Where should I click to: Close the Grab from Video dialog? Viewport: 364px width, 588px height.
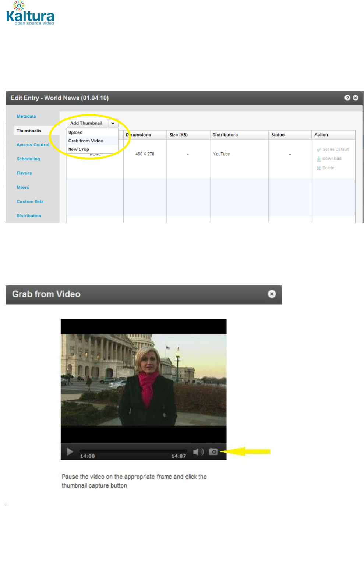click(272, 294)
